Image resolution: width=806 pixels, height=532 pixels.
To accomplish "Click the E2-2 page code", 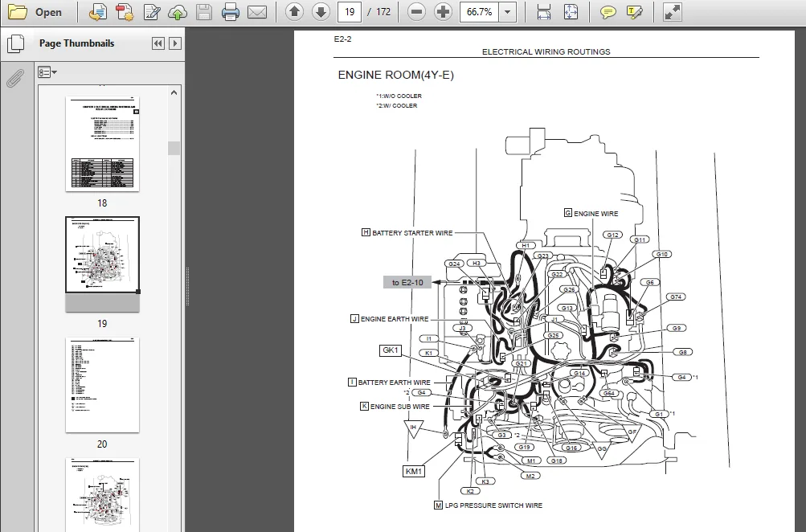I will coord(343,39).
